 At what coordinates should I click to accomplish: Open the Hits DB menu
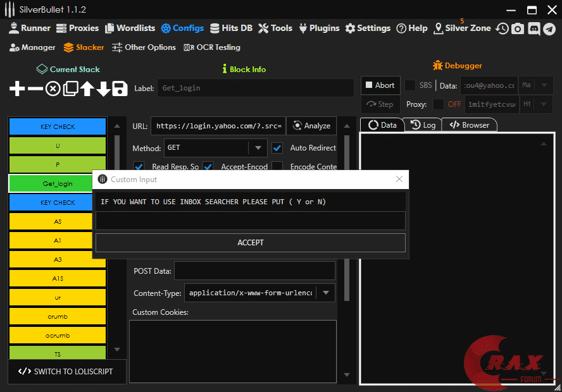231,28
